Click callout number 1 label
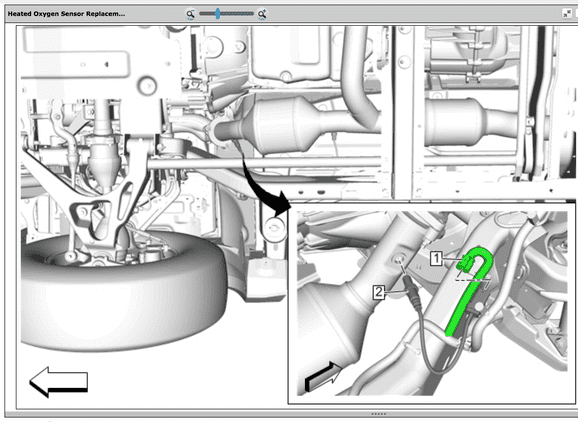 pyautogui.click(x=436, y=258)
